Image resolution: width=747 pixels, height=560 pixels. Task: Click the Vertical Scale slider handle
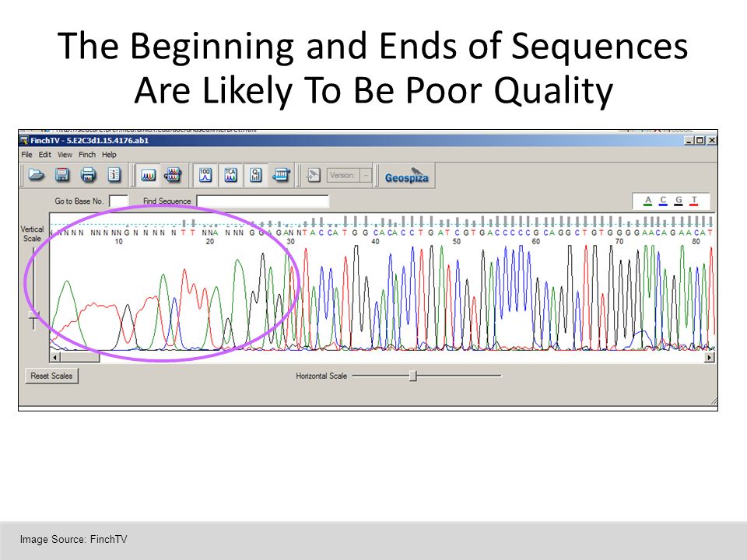point(33,315)
